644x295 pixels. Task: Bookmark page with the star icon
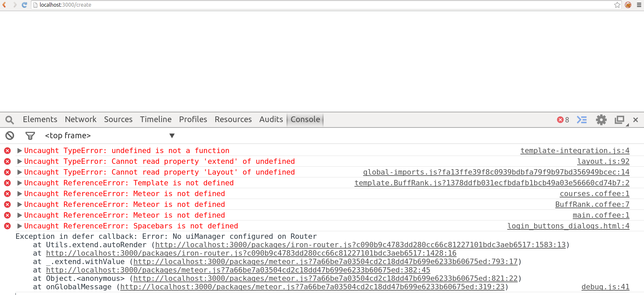click(x=617, y=5)
